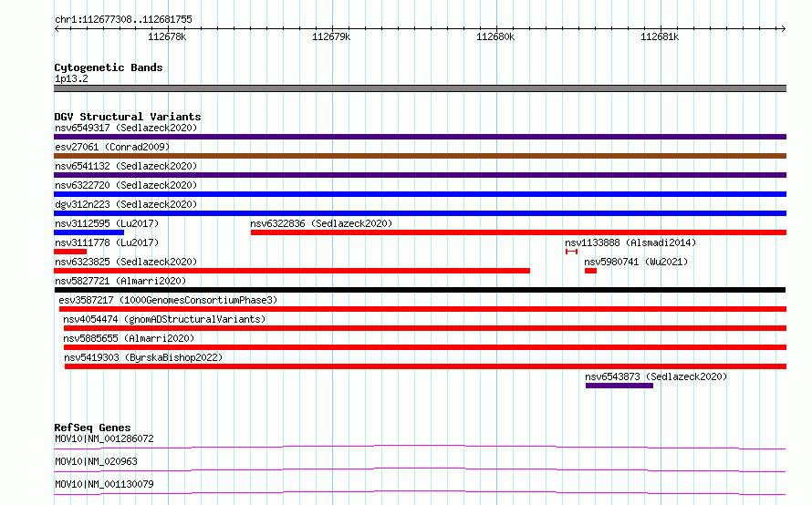Select the blue nsv6322720 variant bar

420,194
